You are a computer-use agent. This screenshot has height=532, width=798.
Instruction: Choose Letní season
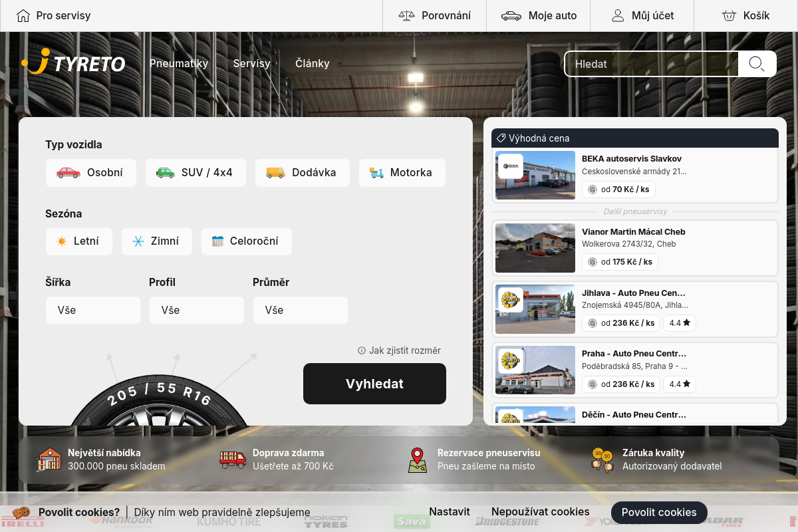pyautogui.click(x=79, y=241)
